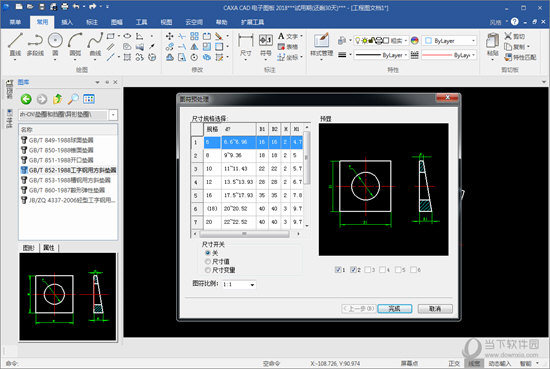Click the 特性匹配 match properties icon
This screenshot has height=369, width=550.
520,57
